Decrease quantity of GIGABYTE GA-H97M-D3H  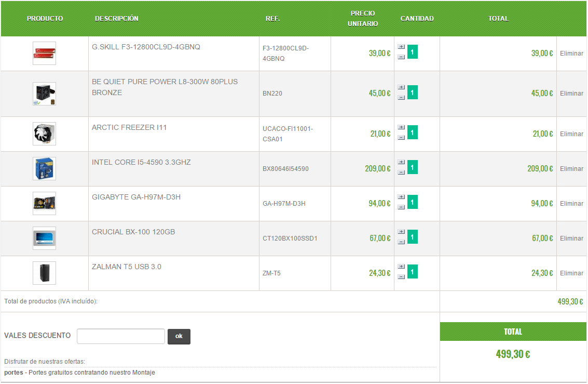coord(401,207)
